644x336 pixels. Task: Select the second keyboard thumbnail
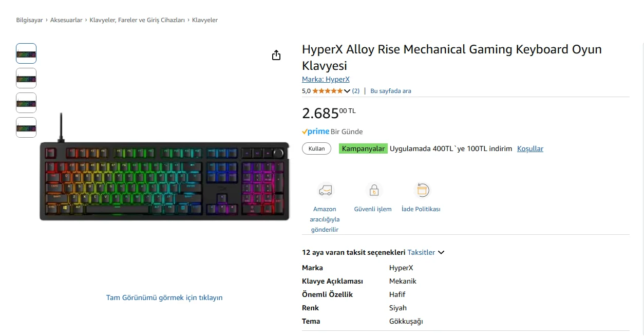[x=26, y=78]
